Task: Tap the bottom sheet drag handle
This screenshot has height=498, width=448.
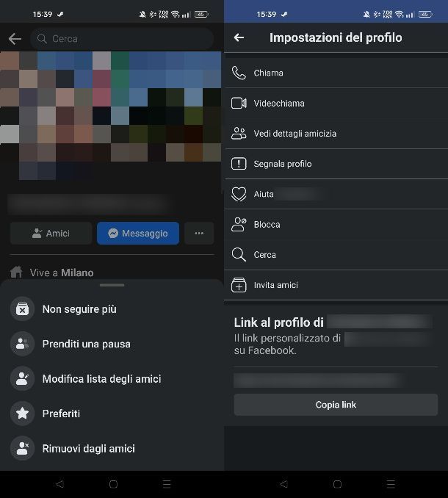Action: [112, 285]
